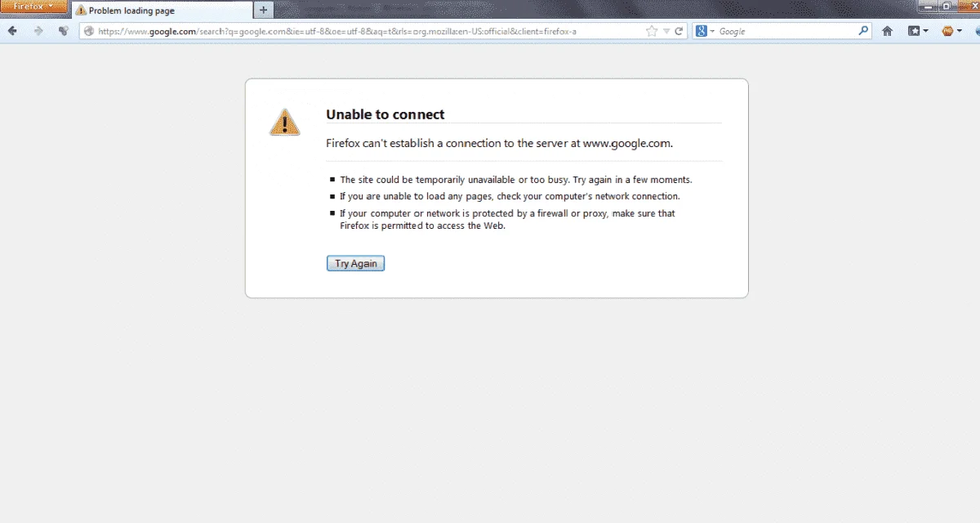Go back with the back arrow
The image size is (980, 523).
click(x=12, y=31)
